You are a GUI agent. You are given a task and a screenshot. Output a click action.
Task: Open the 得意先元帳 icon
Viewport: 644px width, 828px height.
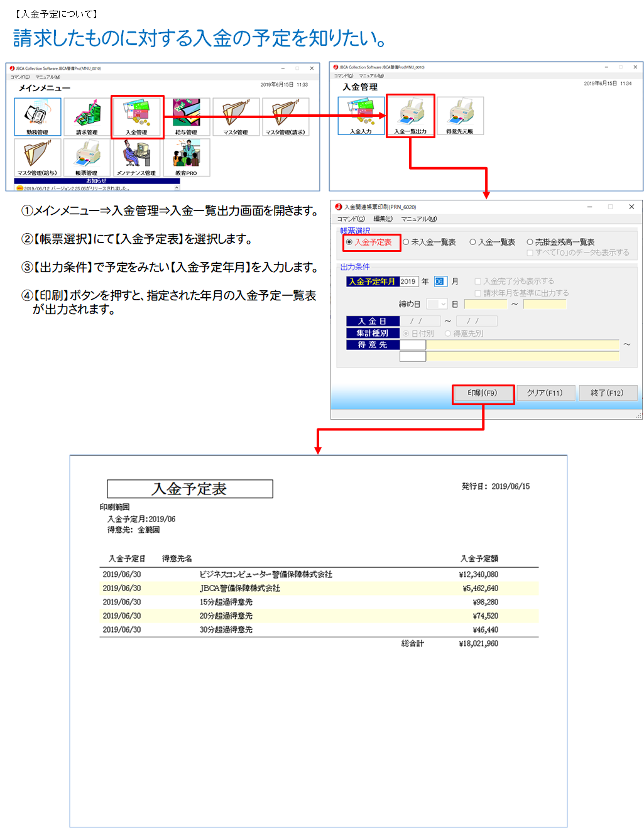[x=460, y=115]
